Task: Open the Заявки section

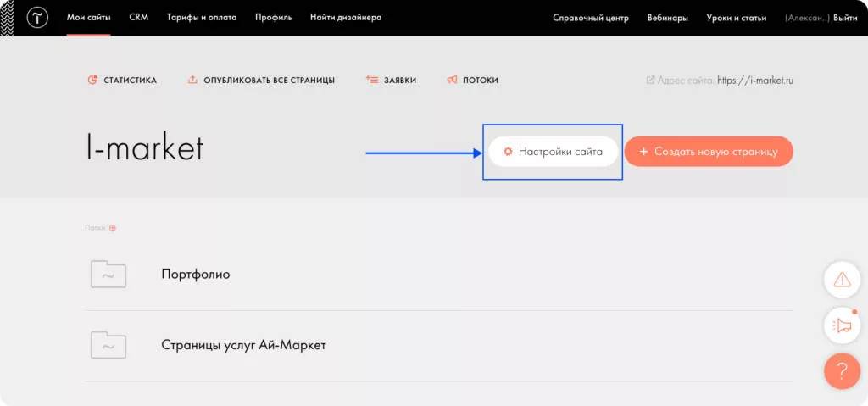Action: click(400, 81)
